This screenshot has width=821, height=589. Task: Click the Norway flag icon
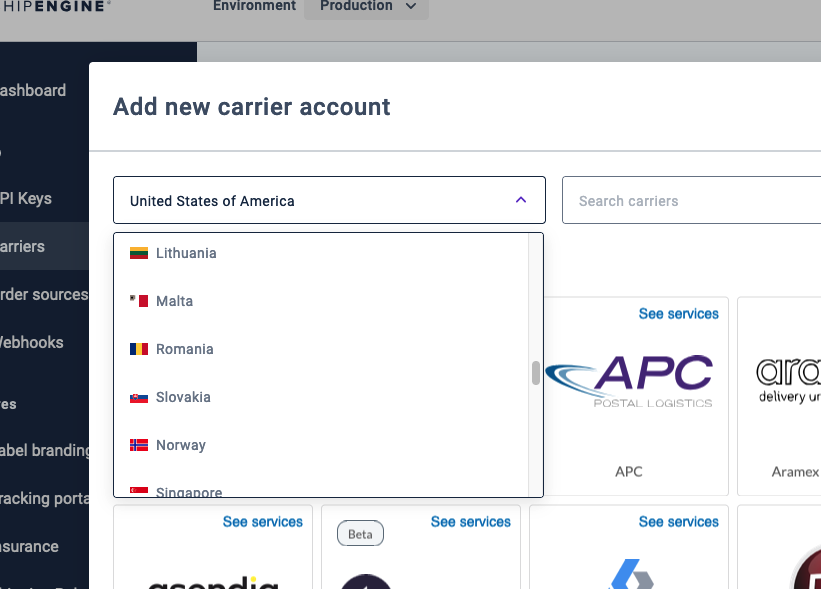point(139,445)
